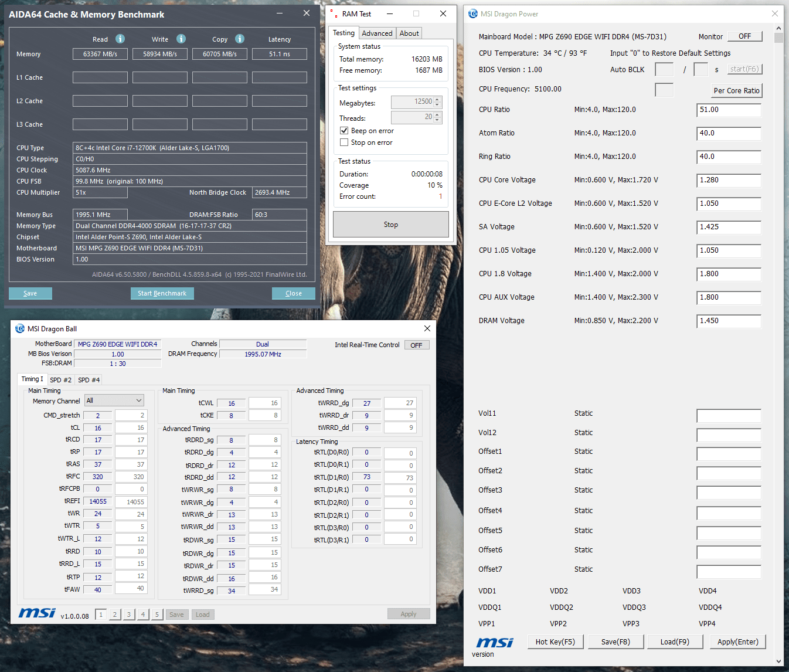Screen dimensions: 789x672
Task: Switch to the Advanced tab
Action: [377, 33]
